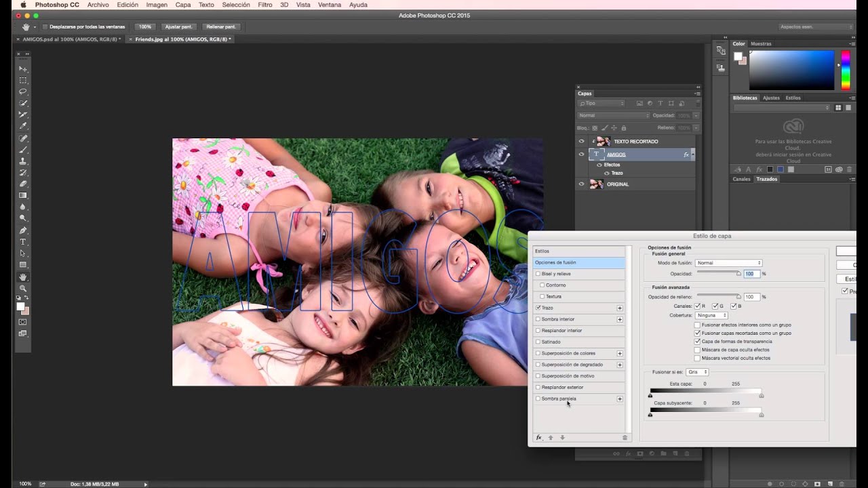
Task: Enable Sombra interior checkbox
Action: click(x=538, y=319)
